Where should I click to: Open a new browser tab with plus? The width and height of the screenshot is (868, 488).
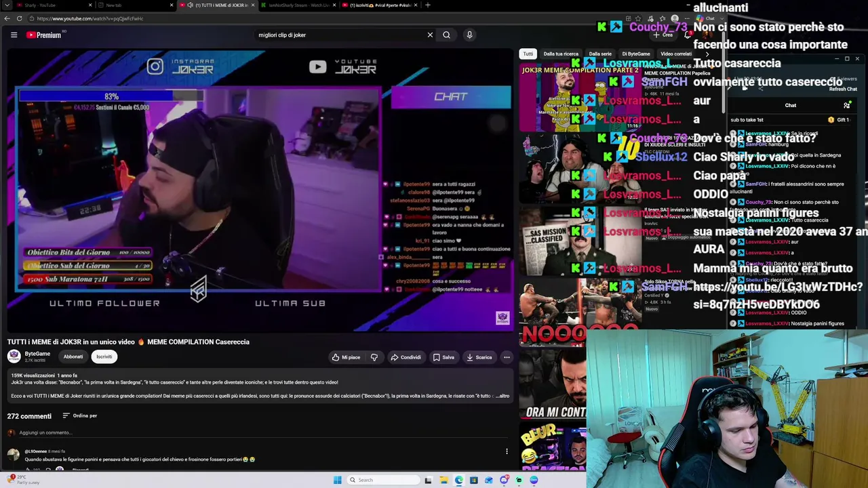click(x=427, y=5)
